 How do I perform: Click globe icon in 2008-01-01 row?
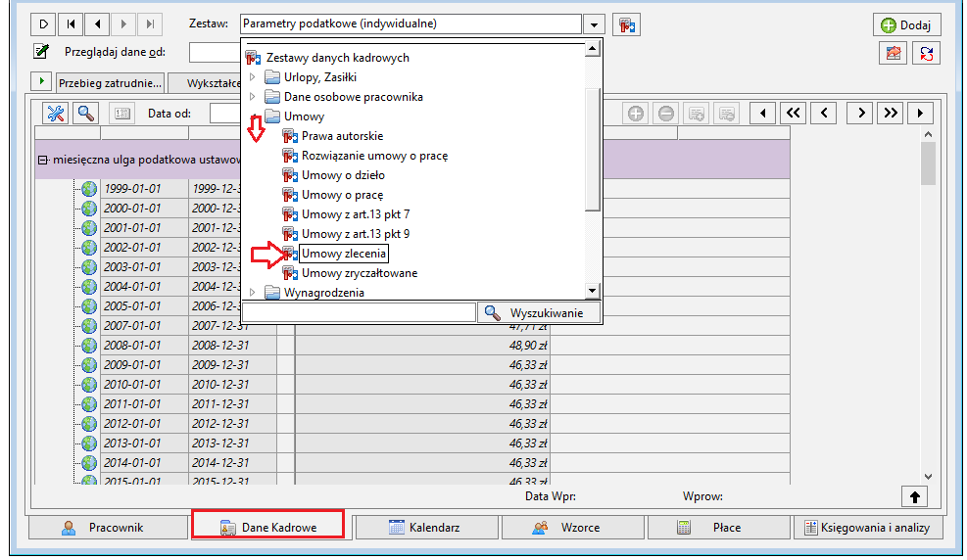89,345
